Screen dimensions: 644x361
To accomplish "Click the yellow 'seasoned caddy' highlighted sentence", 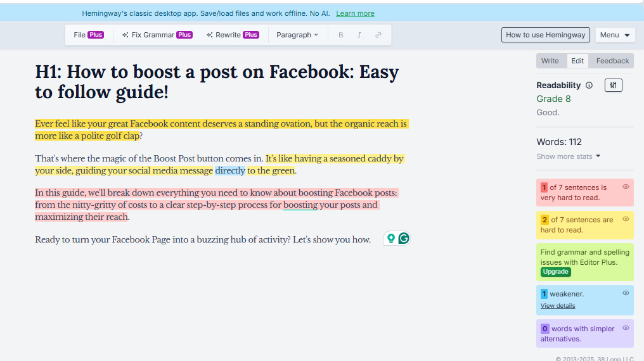I will [220, 165].
